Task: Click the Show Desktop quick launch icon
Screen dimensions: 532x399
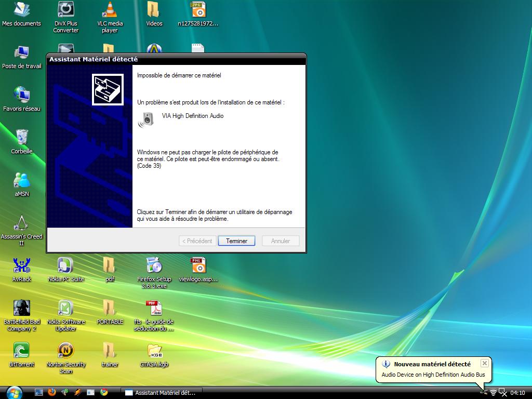Action: [39, 392]
